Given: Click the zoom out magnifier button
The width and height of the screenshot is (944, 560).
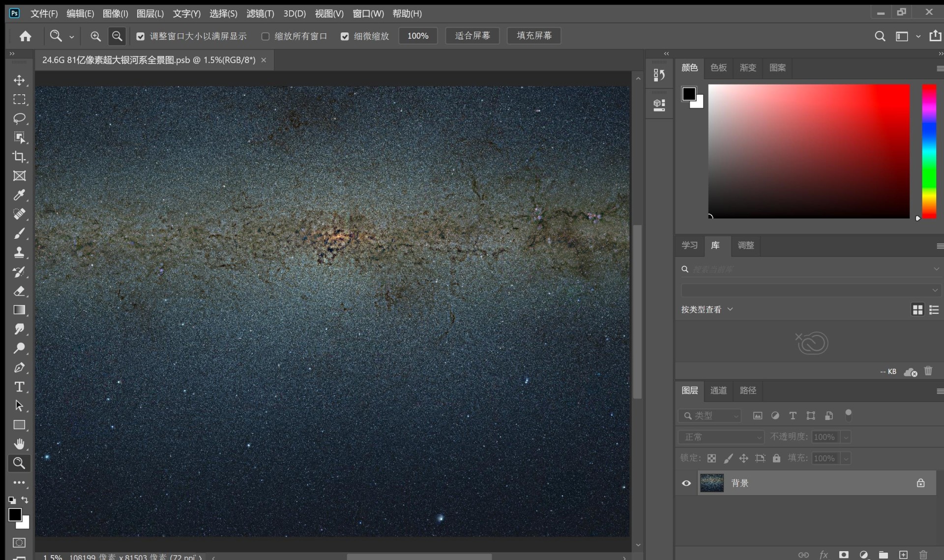Looking at the screenshot, I should tap(117, 36).
